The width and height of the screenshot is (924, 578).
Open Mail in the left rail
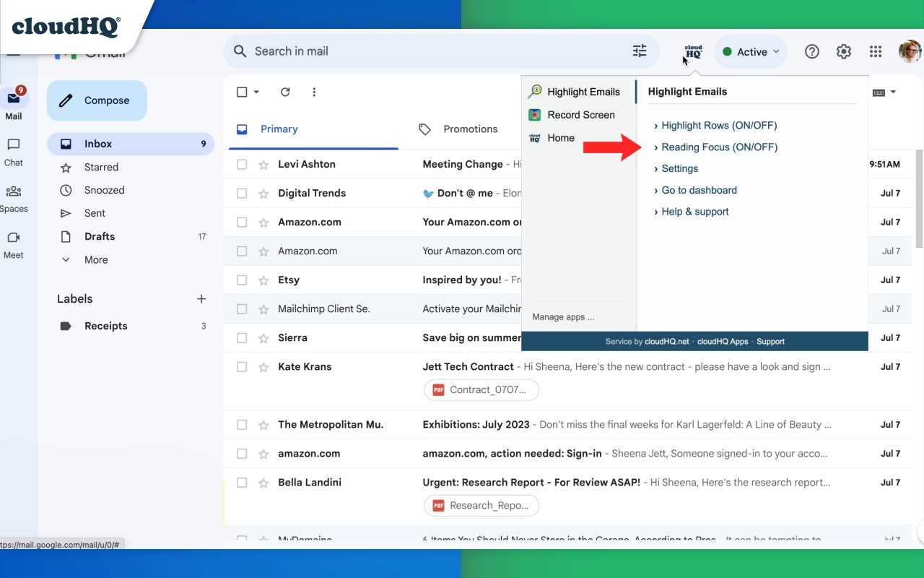(14, 105)
